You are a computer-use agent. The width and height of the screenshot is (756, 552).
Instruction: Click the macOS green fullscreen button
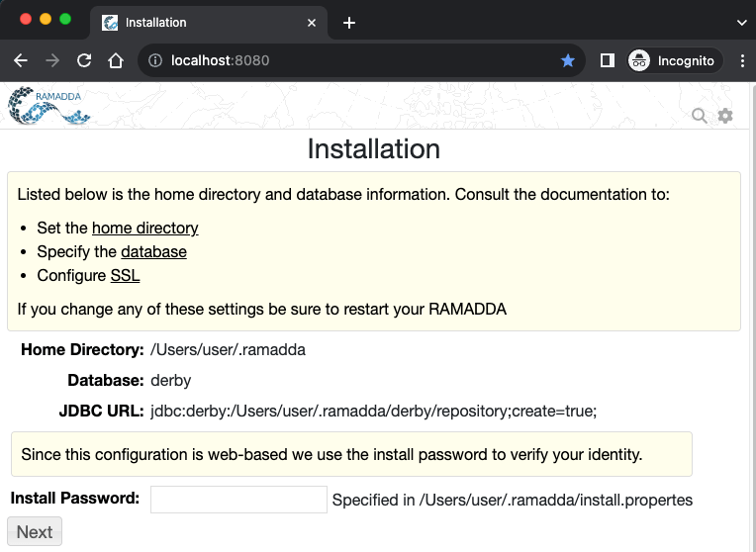(x=65, y=19)
